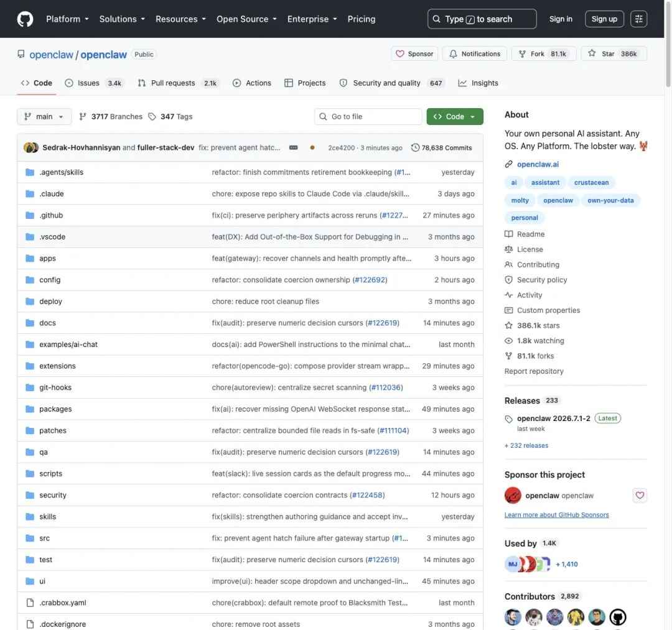
Task: View repository Activity
Action: coord(523,295)
